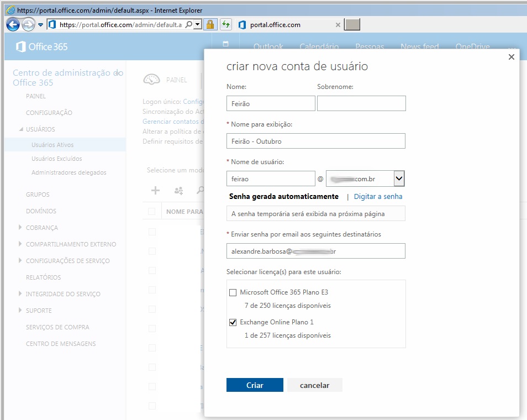Select Usuários Excluídos in the sidebar

coord(57,159)
